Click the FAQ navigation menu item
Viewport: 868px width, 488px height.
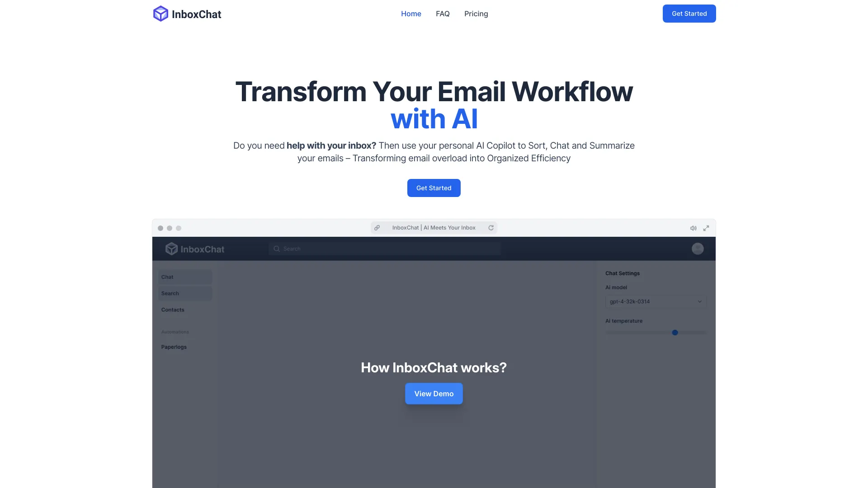(443, 14)
